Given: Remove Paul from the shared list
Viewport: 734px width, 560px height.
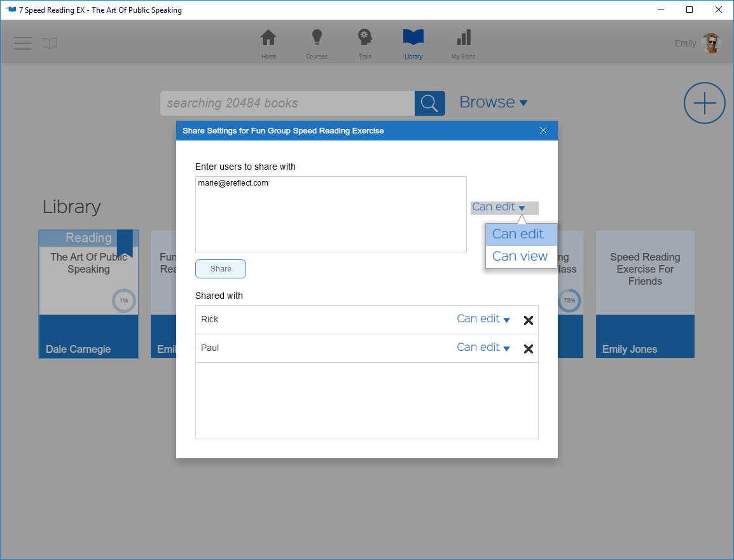Looking at the screenshot, I should click(529, 348).
